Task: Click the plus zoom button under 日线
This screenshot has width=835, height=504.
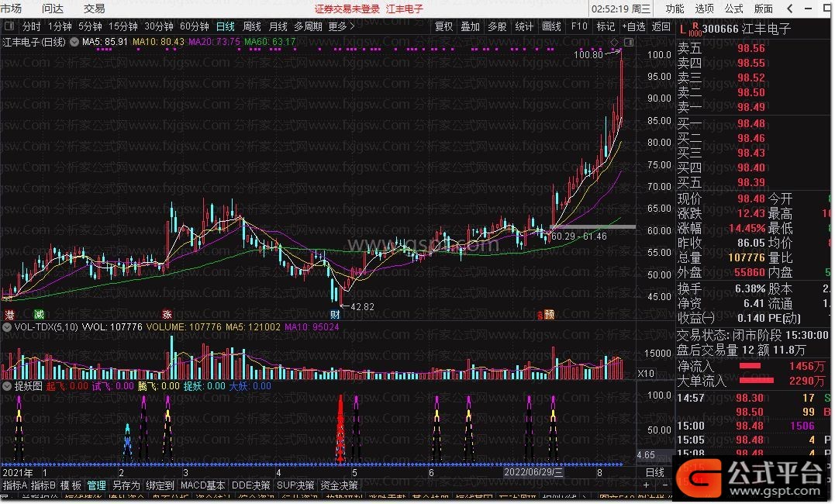Action: pos(646,485)
